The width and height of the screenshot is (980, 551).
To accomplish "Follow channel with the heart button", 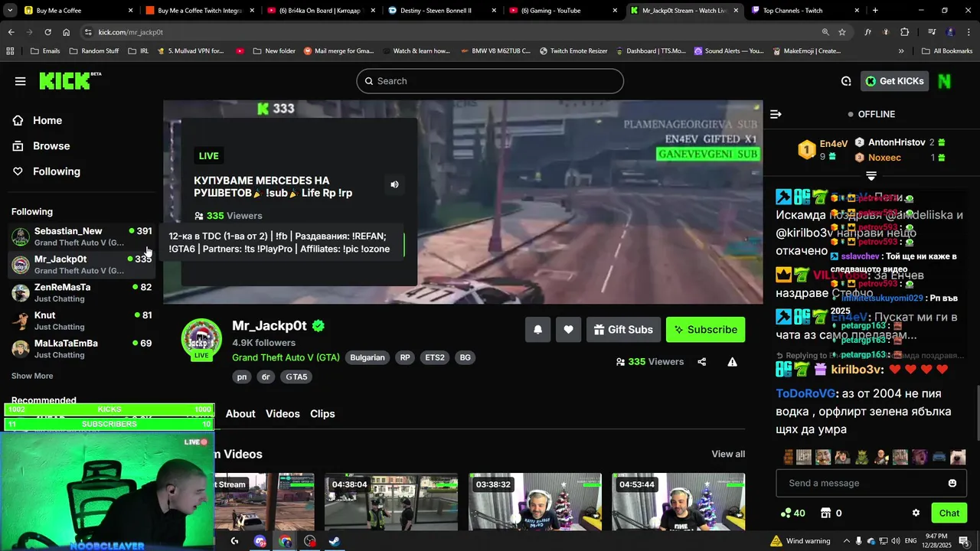I will coord(568,330).
